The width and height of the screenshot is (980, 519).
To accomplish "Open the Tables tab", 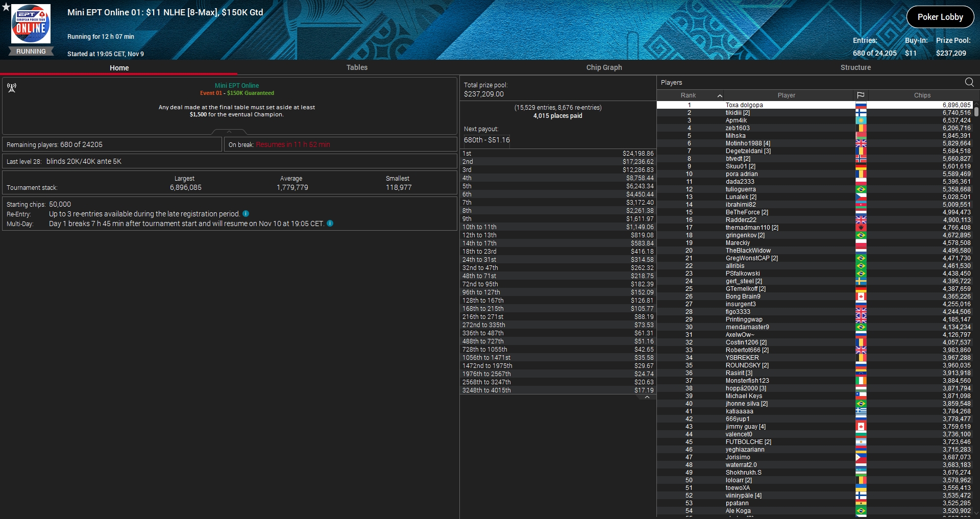I will pos(357,67).
